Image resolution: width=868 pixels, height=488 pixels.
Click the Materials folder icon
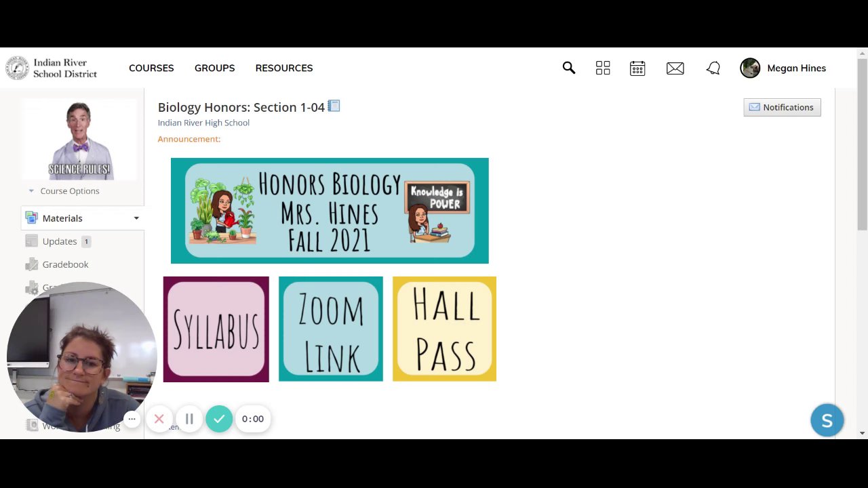[31, 218]
